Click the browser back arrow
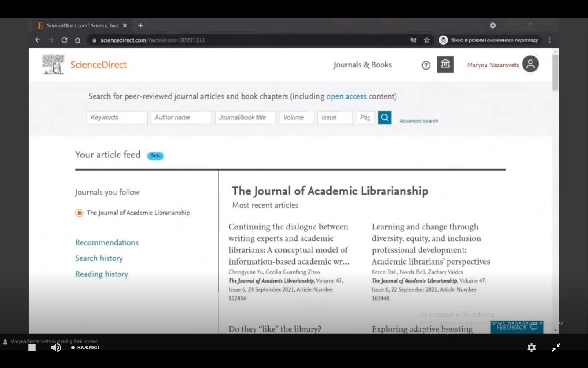The width and height of the screenshot is (588, 368). pos(38,40)
